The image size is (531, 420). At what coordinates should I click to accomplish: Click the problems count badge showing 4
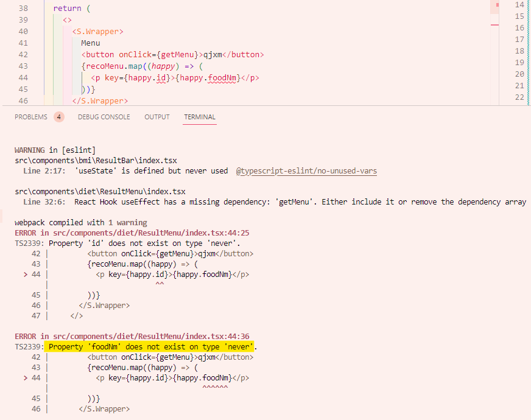[59, 117]
